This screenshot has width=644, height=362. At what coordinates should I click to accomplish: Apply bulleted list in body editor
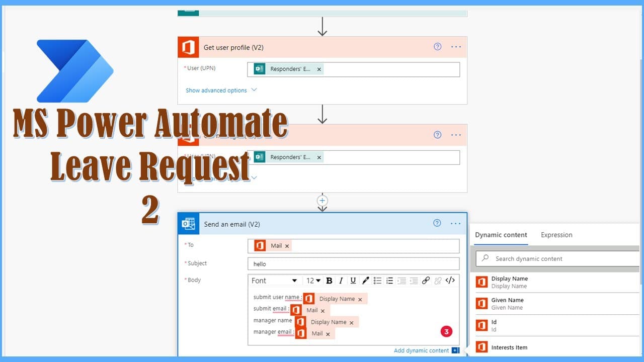click(x=377, y=281)
